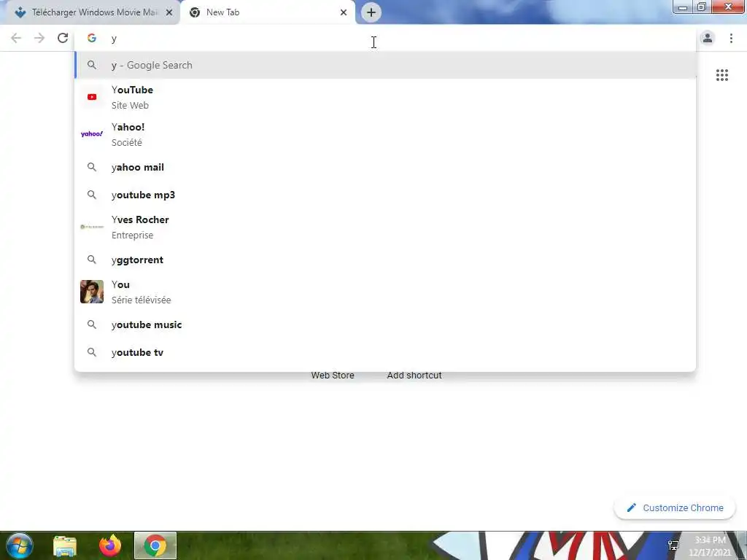Open Customize Chrome button
Screen dimensions: 747x560
point(675,507)
